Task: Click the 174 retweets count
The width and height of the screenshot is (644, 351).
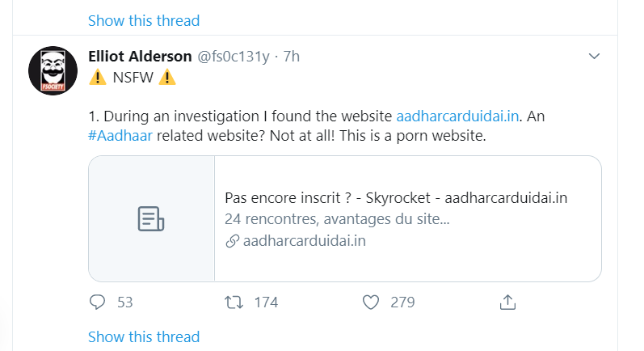Action: coord(266,302)
